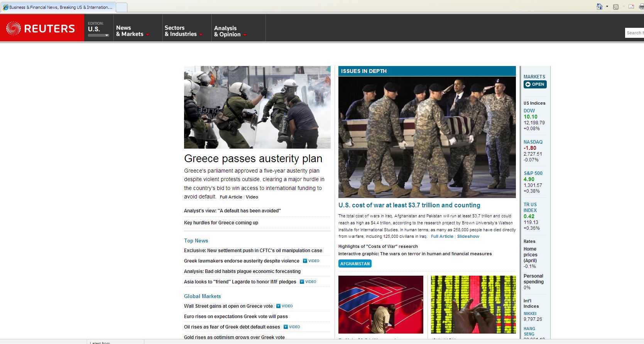Click the browser Home icon
The width and height of the screenshot is (644, 344).
[599, 7]
